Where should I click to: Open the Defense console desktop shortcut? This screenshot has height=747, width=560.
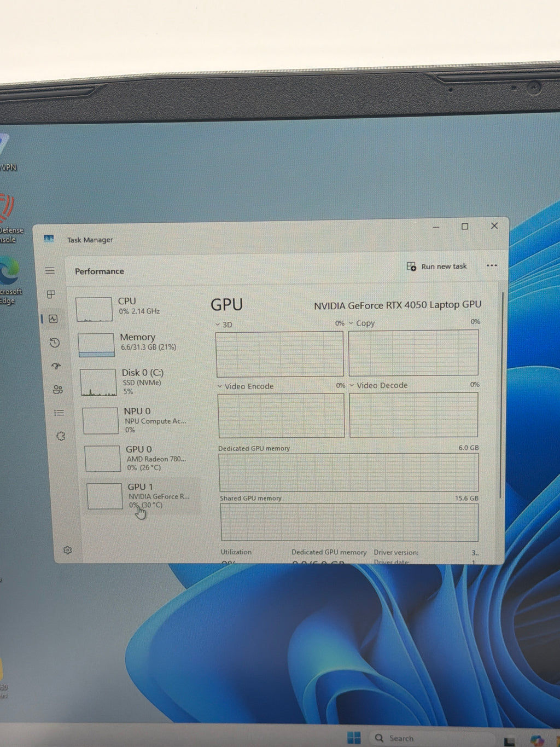[x=10, y=219]
